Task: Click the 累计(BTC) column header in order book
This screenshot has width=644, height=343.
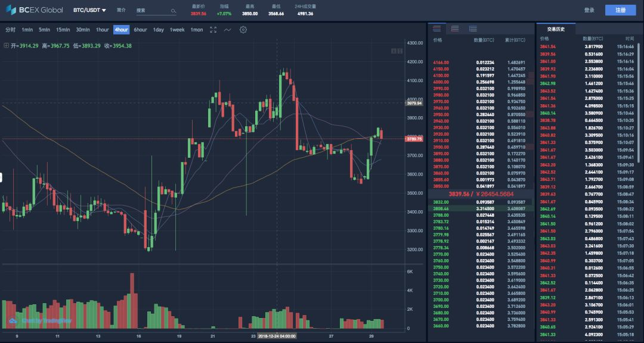Action: pyautogui.click(x=515, y=40)
